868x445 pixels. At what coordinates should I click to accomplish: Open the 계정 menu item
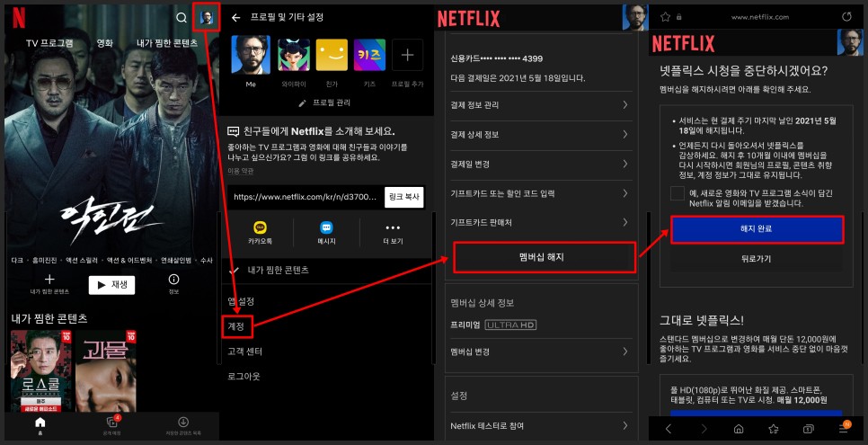(x=236, y=326)
